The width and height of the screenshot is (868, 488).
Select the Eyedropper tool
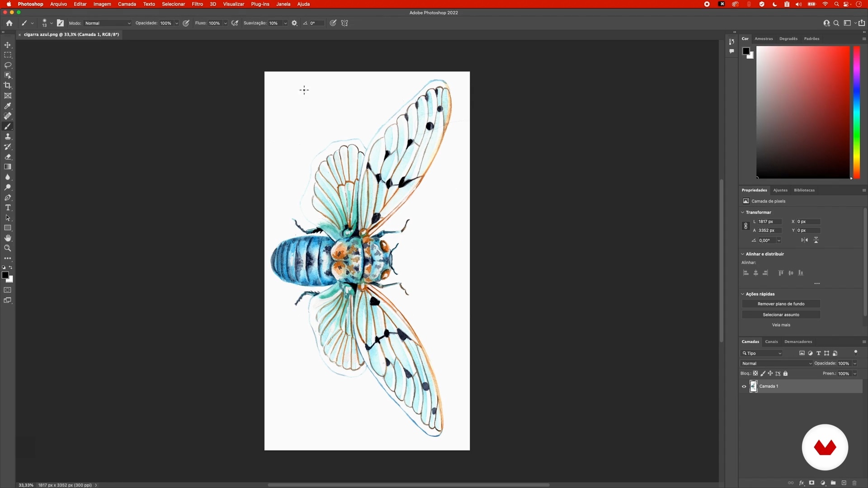coord(8,106)
